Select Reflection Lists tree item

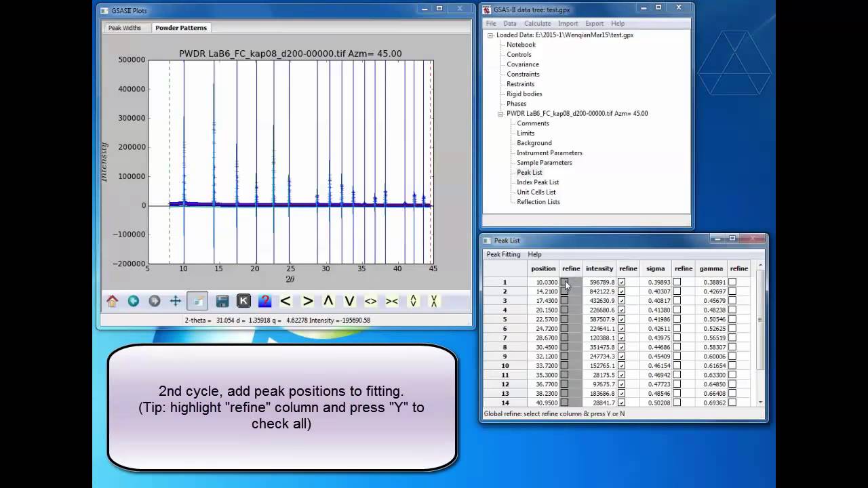click(x=538, y=202)
